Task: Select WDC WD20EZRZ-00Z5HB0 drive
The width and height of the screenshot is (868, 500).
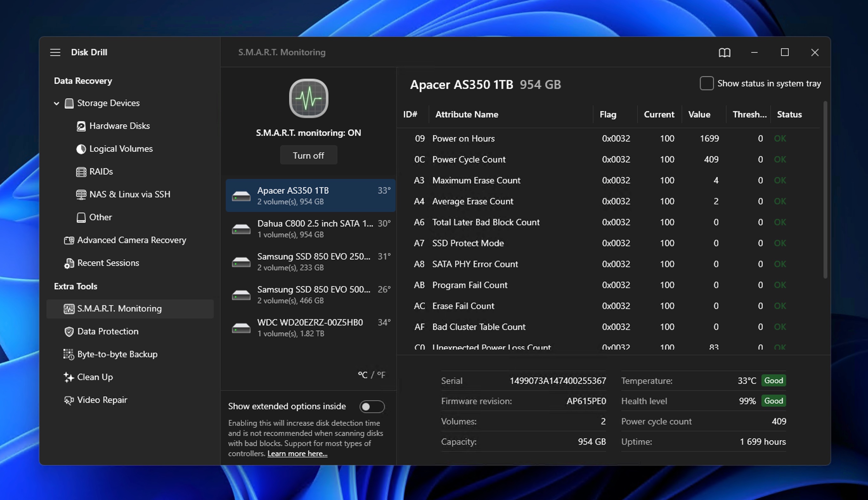Action: (x=310, y=328)
